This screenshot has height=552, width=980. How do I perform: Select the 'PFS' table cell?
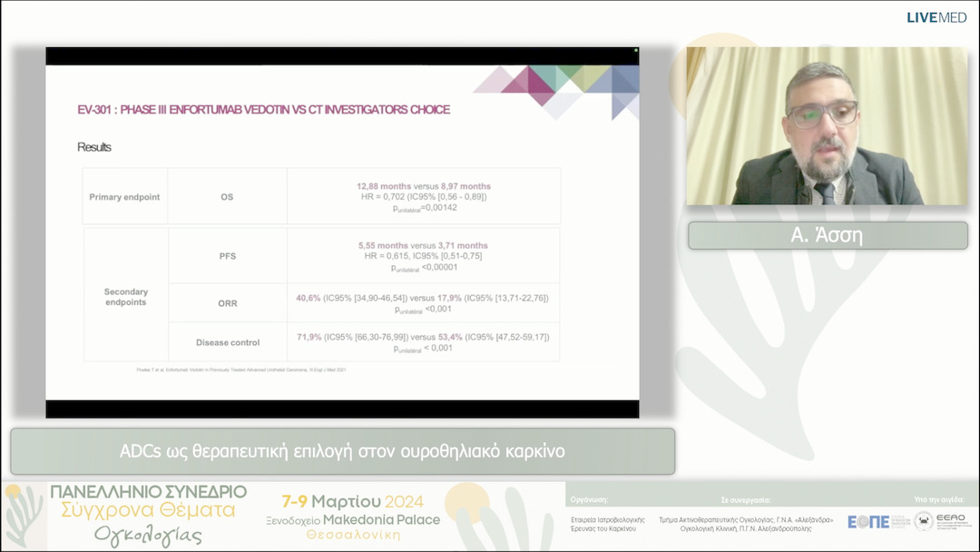pyautogui.click(x=228, y=256)
